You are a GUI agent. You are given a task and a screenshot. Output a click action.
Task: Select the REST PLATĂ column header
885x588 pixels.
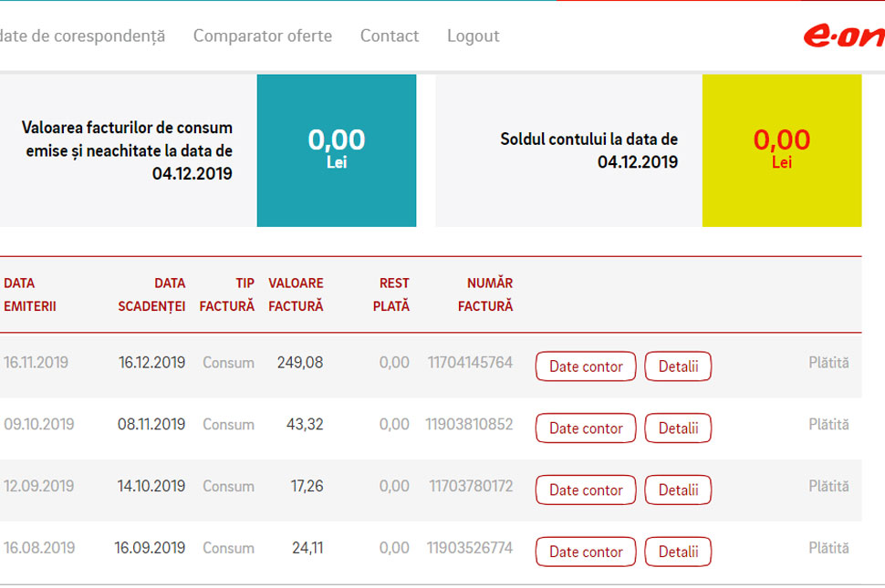[391, 294]
